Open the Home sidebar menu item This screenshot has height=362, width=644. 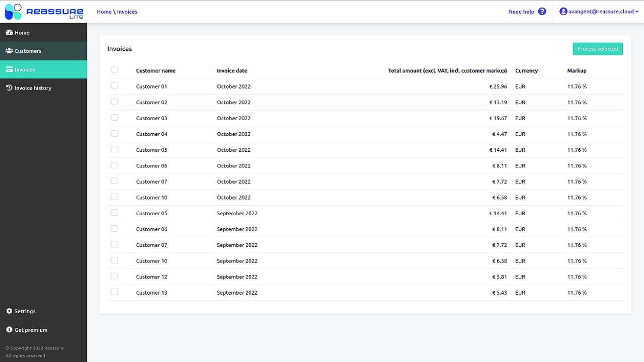point(43,33)
